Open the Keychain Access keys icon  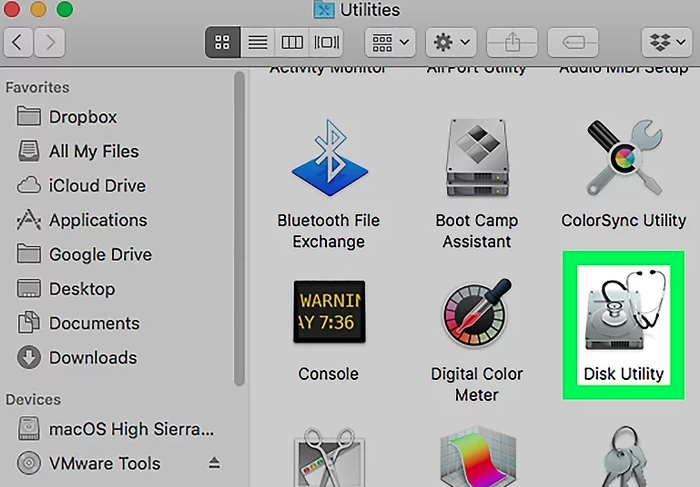pos(625,456)
